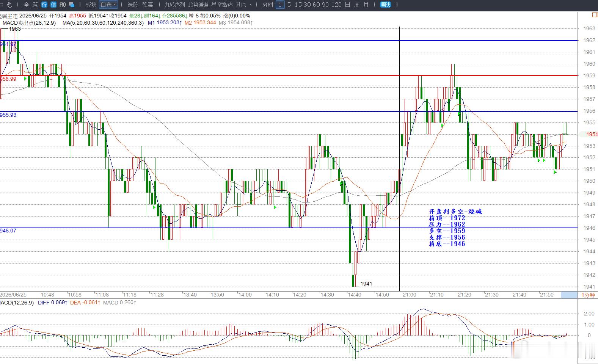This screenshot has width=598, height=364.
Task: Select the blue horizontal line at 1956
Action: tap(288, 111)
